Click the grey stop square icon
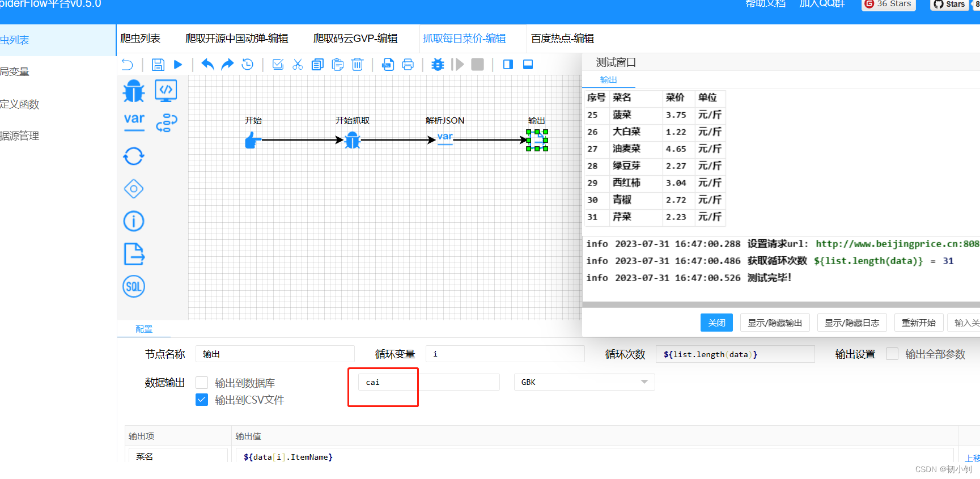The image size is (980, 479). (x=478, y=65)
